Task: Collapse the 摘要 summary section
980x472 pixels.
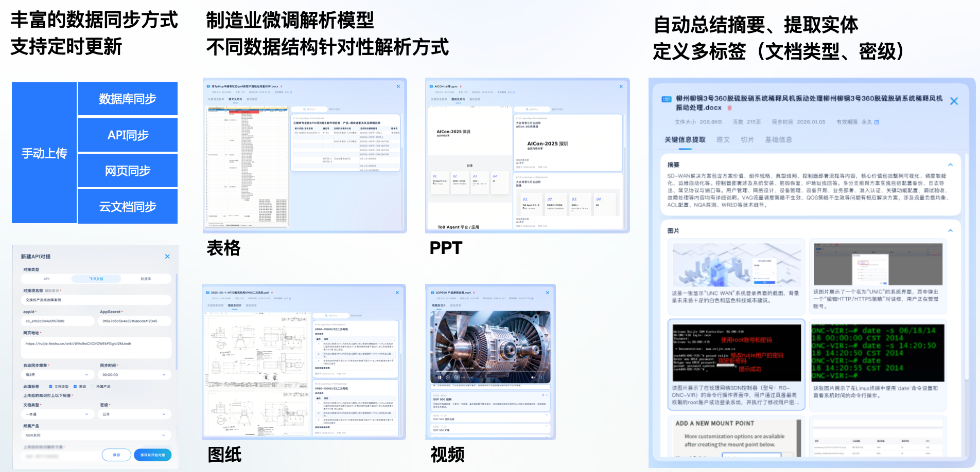Action: pyautogui.click(x=950, y=165)
